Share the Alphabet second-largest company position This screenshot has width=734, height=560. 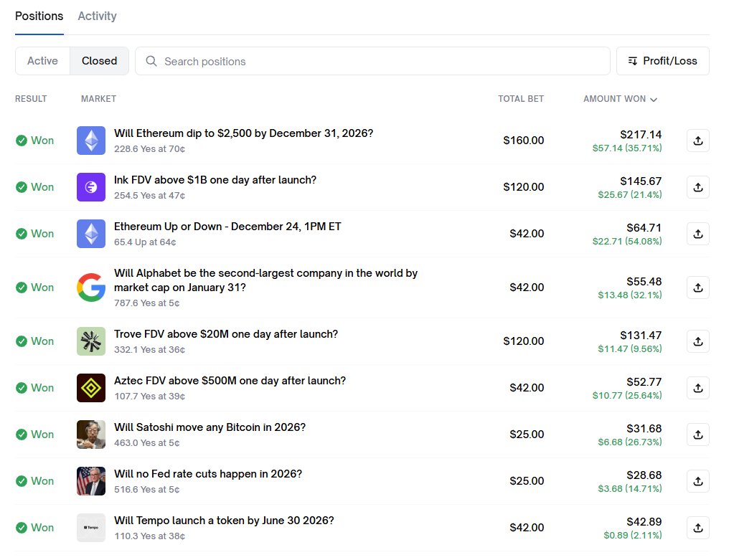697,288
